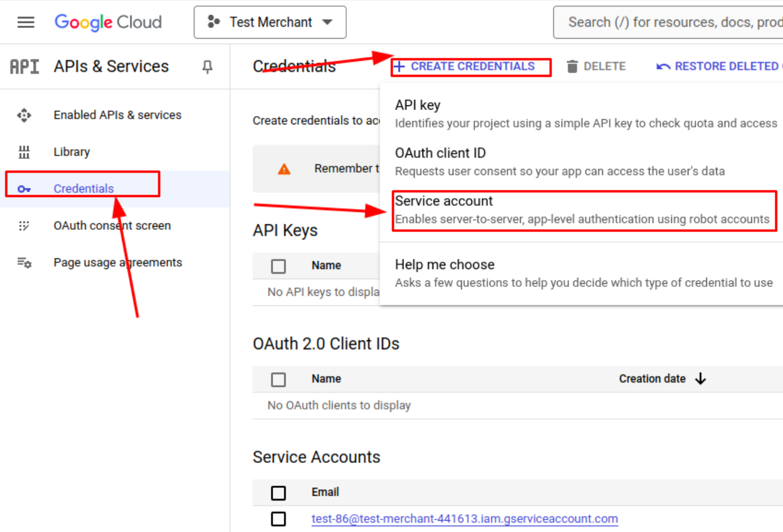Toggle select-all checkbox in API Keys table
The image size is (783, 532).
(x=278, y=266)
